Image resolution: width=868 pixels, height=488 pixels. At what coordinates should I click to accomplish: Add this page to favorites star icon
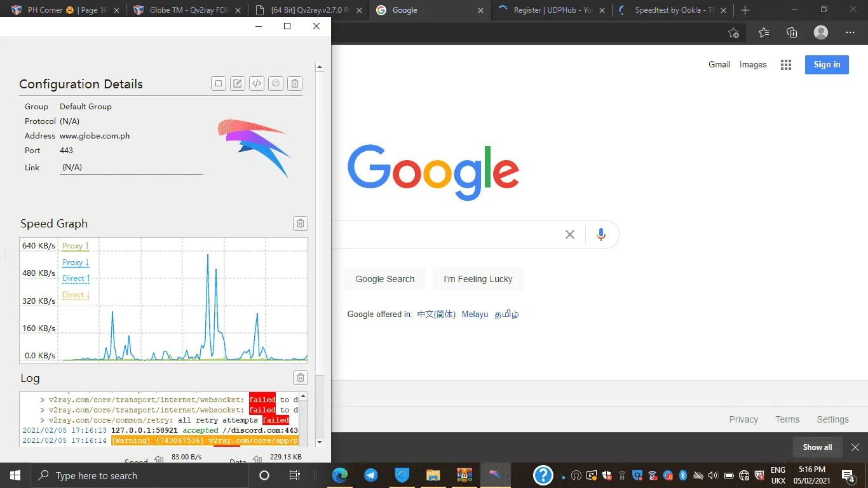(x=734, y=32)
